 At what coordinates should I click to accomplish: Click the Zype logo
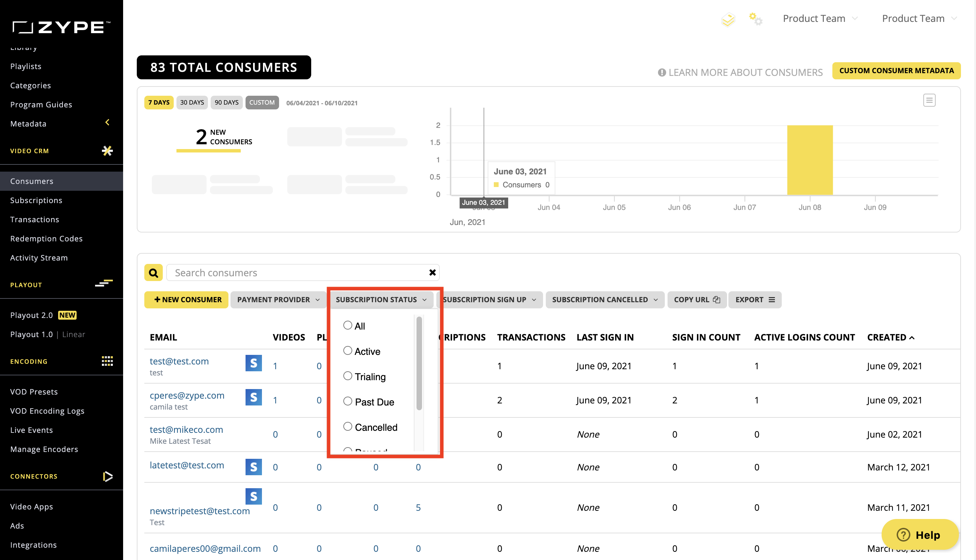(x=62, y=27)
